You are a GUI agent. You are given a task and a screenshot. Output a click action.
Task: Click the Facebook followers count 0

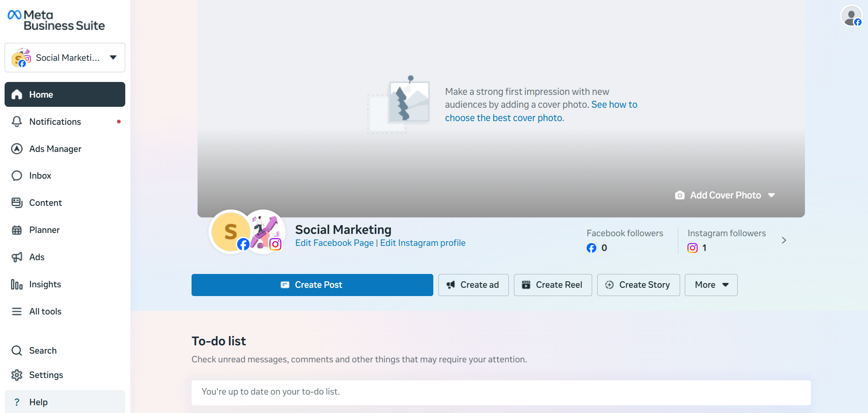click(604, 248)
